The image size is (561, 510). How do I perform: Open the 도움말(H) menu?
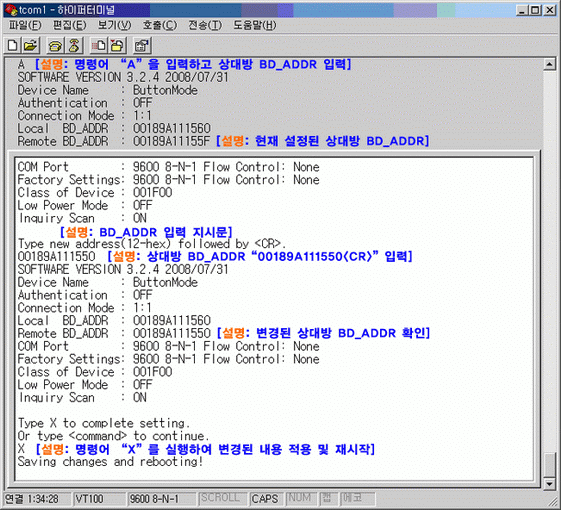(x=255, y=25)
